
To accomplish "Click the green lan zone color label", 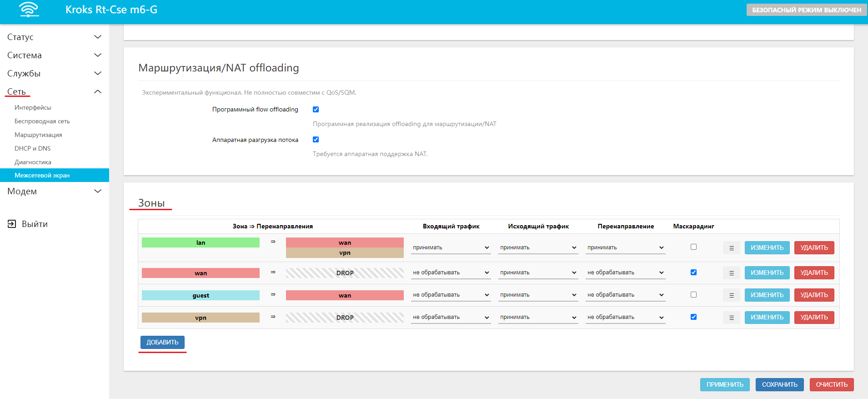I will point(201,243).
